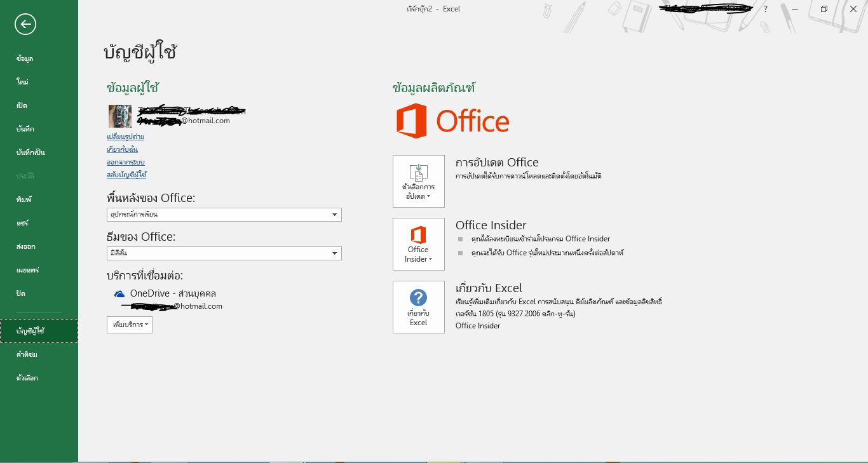Viewport: 868px width, 463px height.
Task: Click the เกี่ยวกับฉัน link
Action: click(x=122, y=149)
